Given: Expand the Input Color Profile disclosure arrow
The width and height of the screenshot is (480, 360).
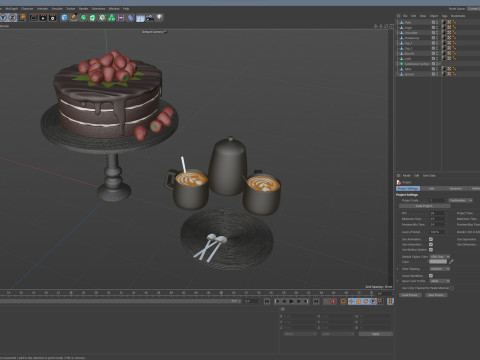Looking at the screenshot, I should [x=398, y=281].
